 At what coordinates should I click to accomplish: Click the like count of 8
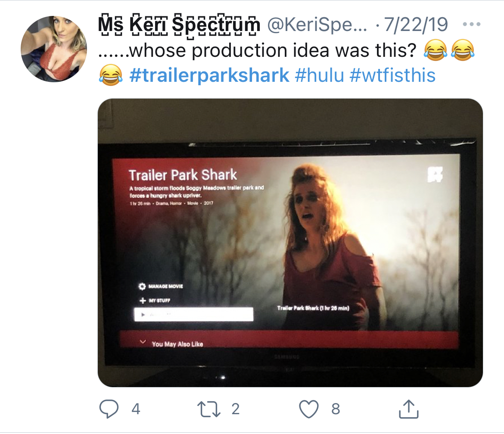pyautogui.click(x=336, y=409)
